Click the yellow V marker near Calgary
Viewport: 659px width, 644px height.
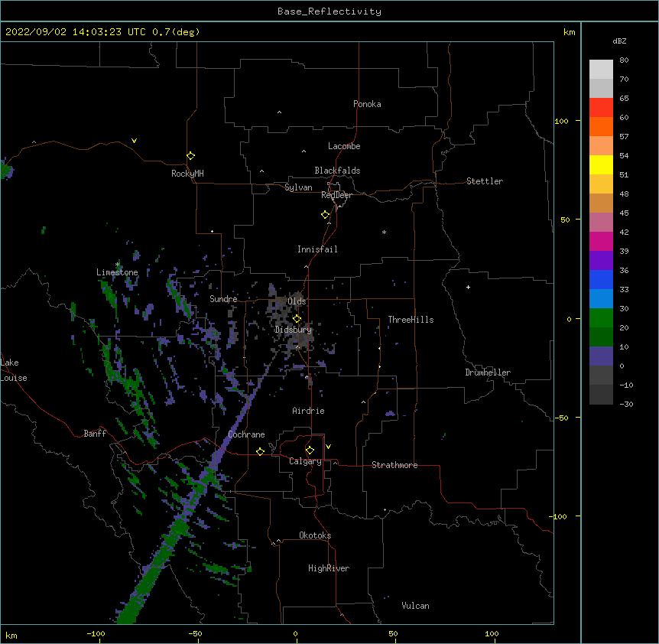328,447
